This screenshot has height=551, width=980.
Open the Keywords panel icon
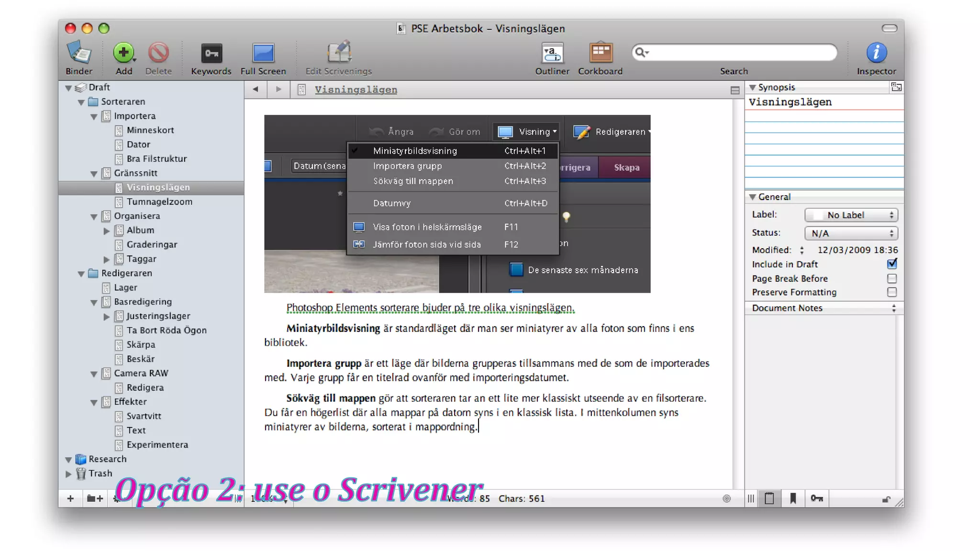211,54
